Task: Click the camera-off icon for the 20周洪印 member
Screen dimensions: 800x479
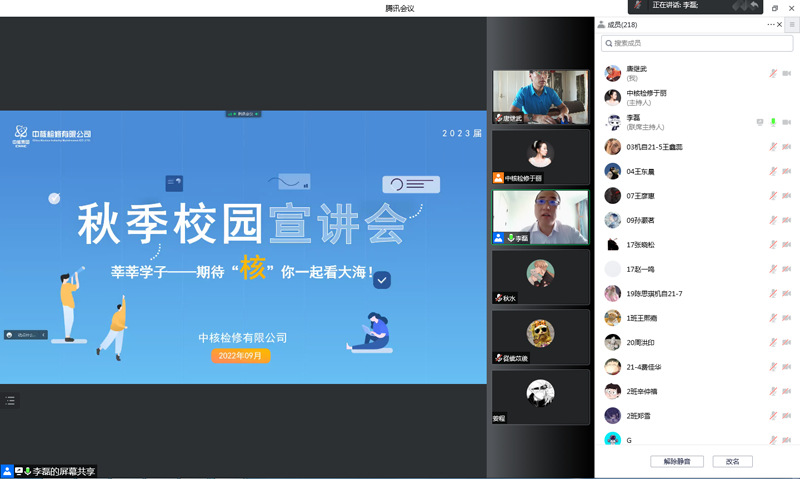Action: (x=787, y=342)
